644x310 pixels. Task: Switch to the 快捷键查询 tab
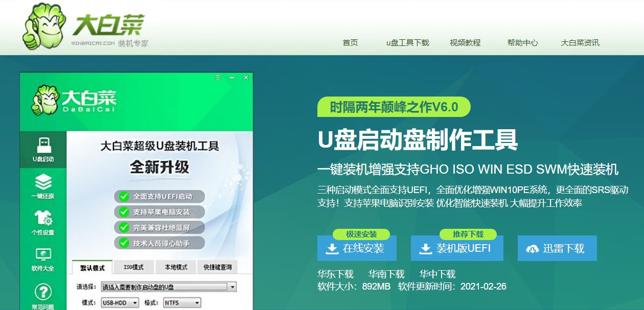tap(217, 267)
